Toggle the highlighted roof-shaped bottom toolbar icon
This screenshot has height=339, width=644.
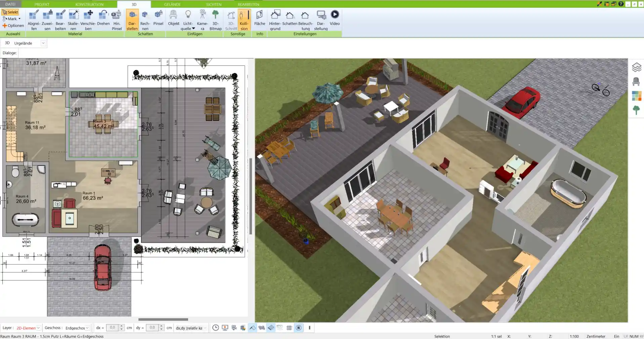coord(253,328)
